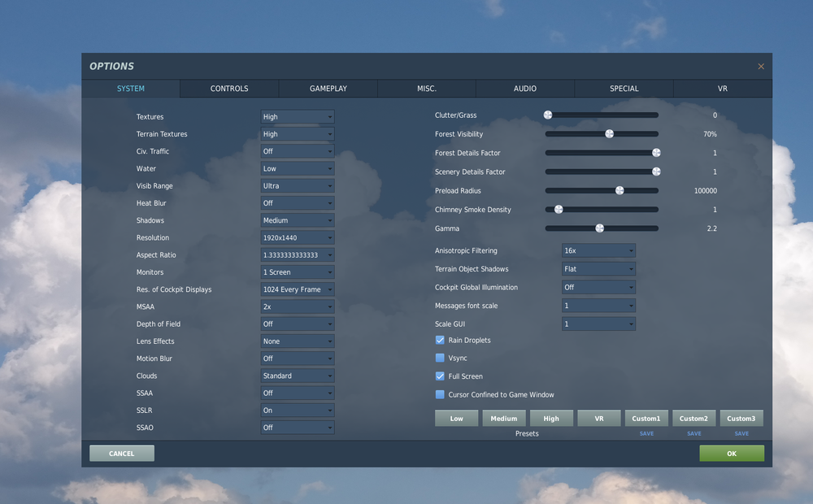Viewport: 813px width, 504px height.
Task: Expand the Civ. Traffic dropdown
Action: (297, 151)
